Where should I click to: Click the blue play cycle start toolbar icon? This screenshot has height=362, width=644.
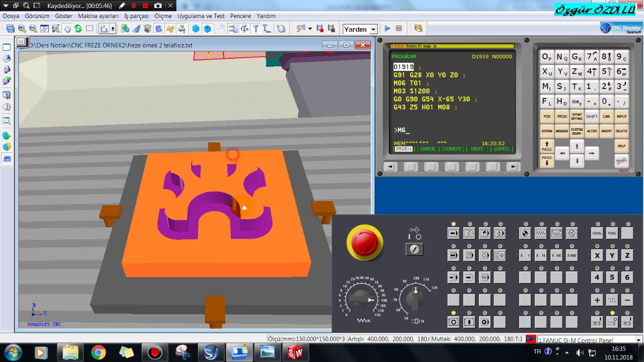pyautogui.click(x=387, y=29)
